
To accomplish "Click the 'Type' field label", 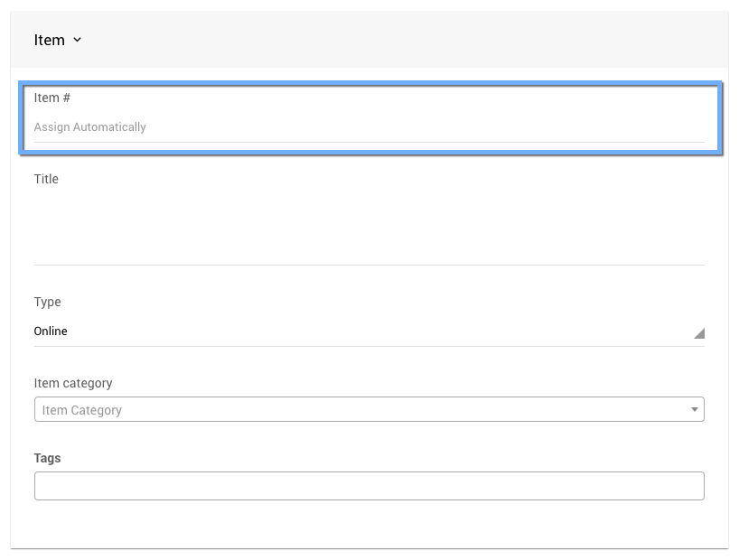I will tap(47, 302).
